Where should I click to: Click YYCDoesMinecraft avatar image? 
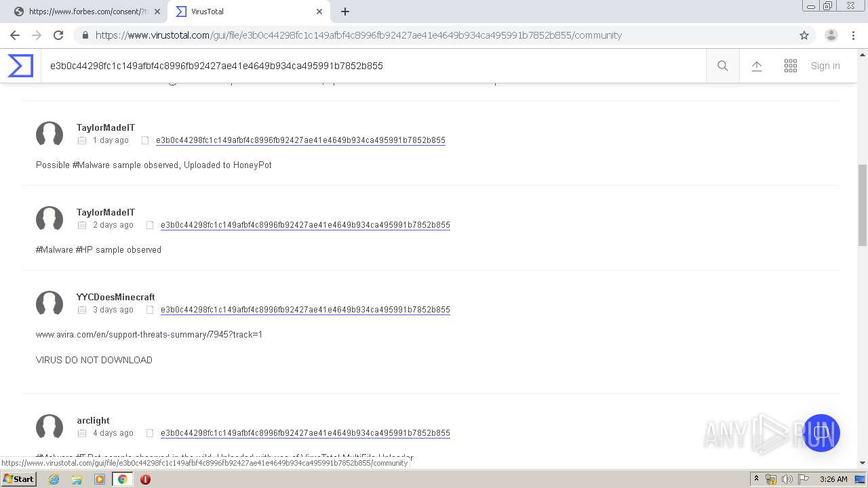point(50,304)
